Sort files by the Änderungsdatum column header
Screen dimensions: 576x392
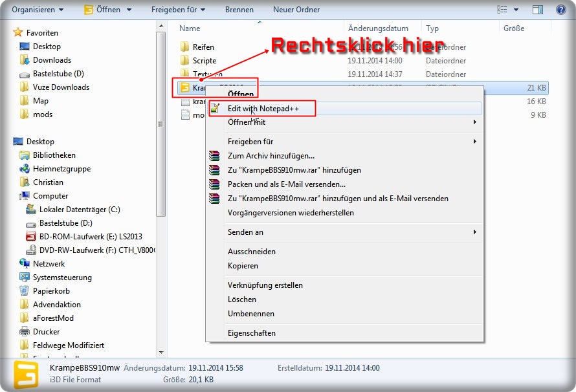coord(378,28)
